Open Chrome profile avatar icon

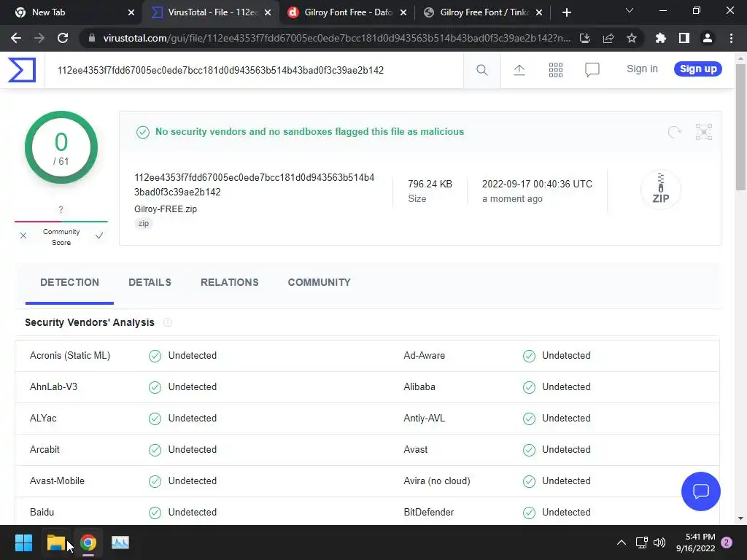click(708, 38)
